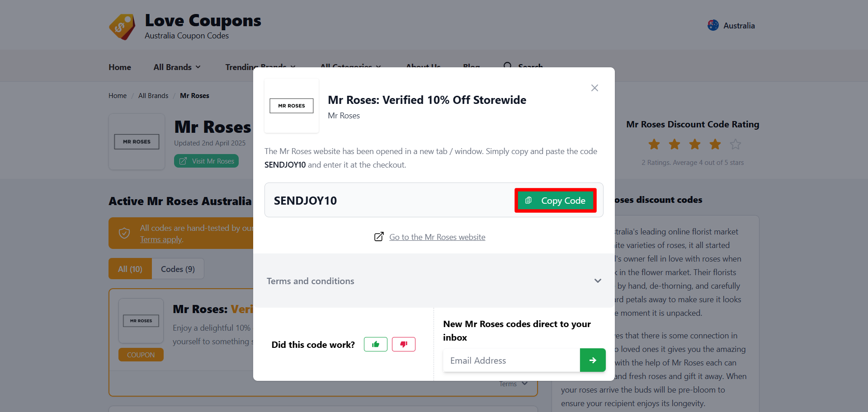Viewport: 868px width, 412px height.
Task: Click Mr Roses logo in page header
Action: [137, 141]
